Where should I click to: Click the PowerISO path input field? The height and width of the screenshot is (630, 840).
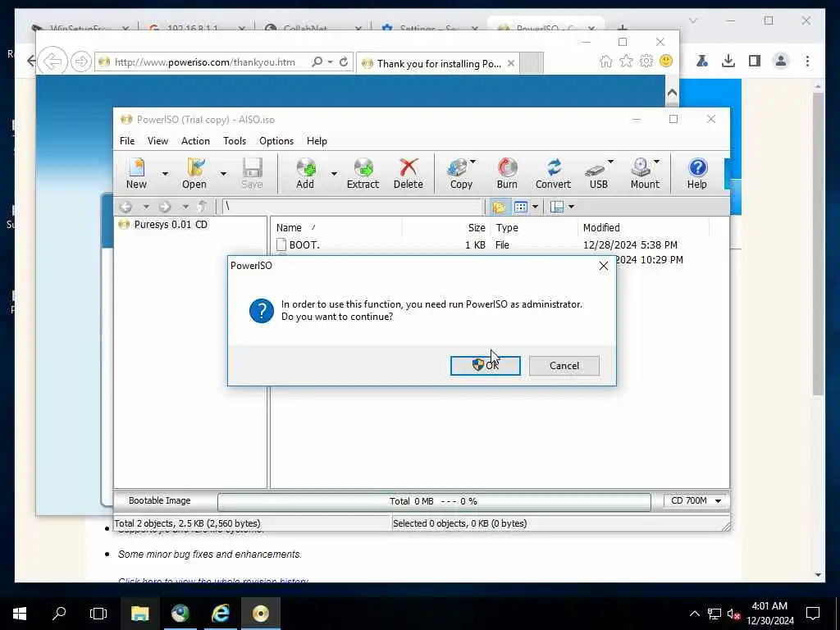[352, 207]
